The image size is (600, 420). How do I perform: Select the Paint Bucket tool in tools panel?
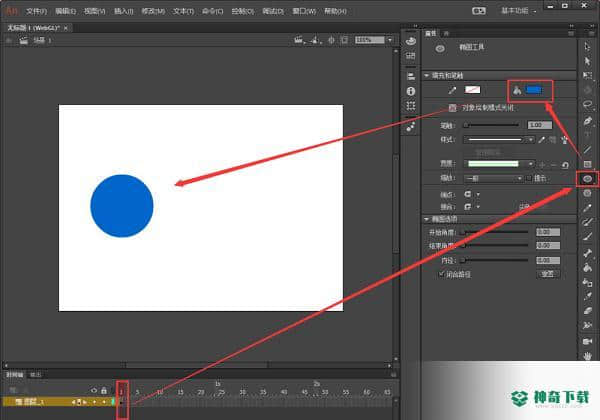[587, 267]
